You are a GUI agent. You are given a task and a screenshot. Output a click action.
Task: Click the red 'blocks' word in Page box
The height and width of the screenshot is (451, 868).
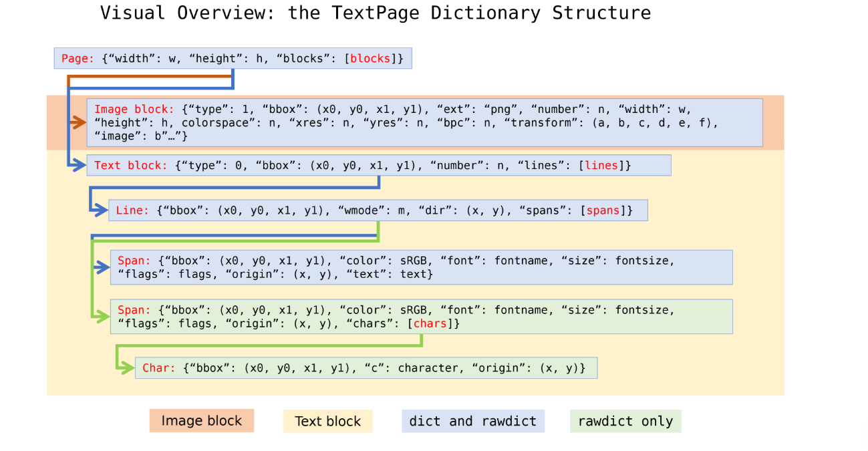coord(370,59)
